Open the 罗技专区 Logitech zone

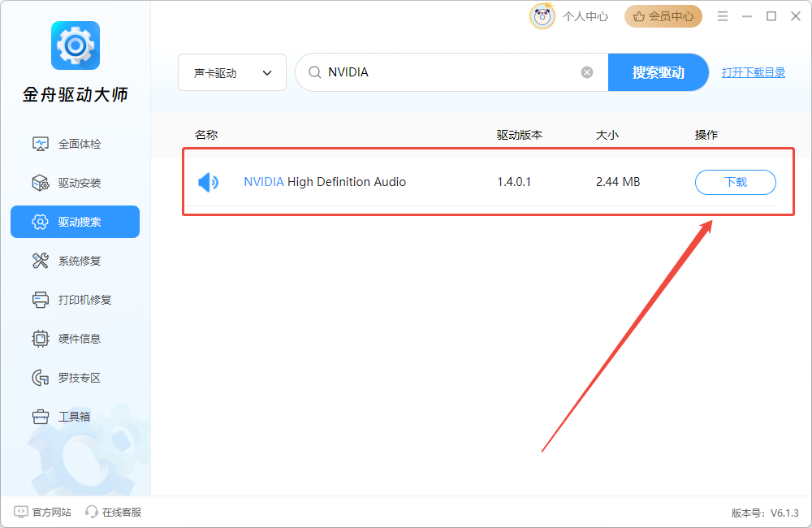[x=75, y=378]
